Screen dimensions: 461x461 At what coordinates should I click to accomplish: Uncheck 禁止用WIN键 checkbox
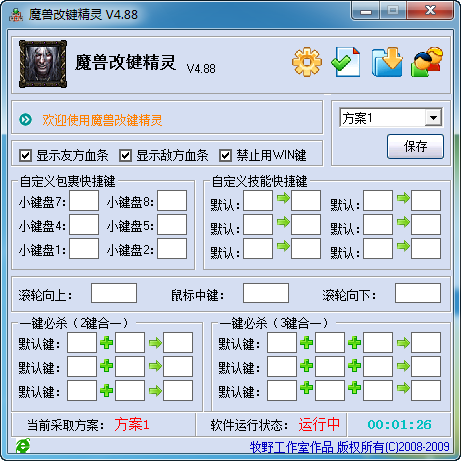(225, 156)
